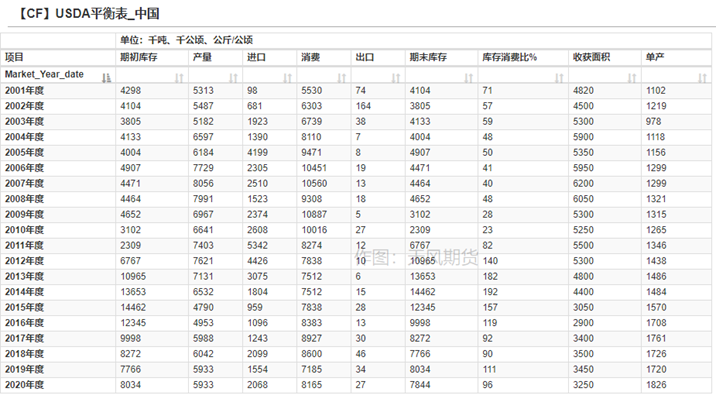Click 2019年度 stock ratio 111
Screen dimensions: 716x402
click(x=490, y=370)
